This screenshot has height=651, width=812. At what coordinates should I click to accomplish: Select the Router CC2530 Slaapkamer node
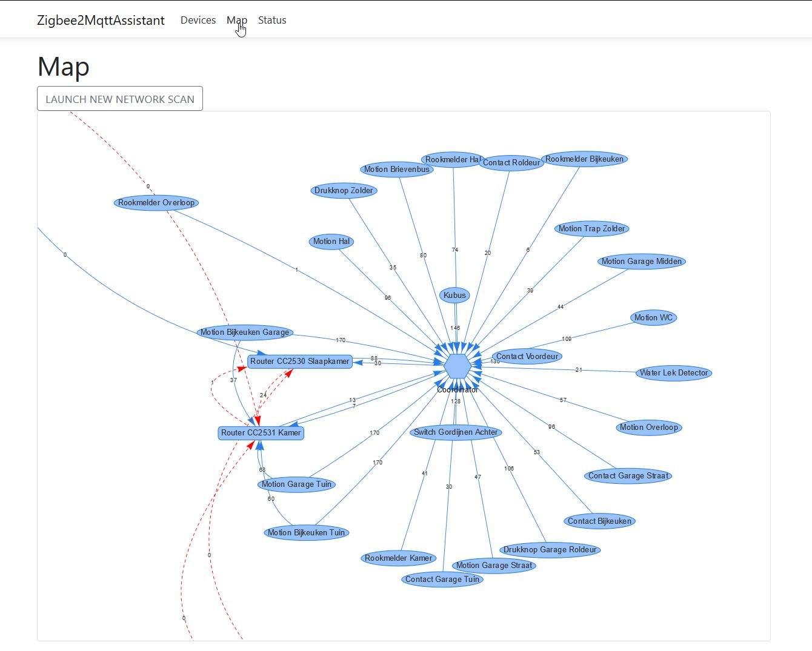299,362
